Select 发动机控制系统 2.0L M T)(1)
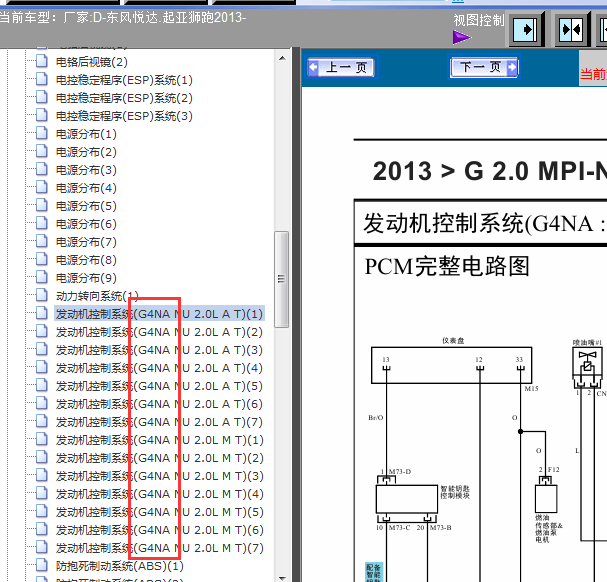The width and height of the screenshot is (607, 582). (159, 440)
